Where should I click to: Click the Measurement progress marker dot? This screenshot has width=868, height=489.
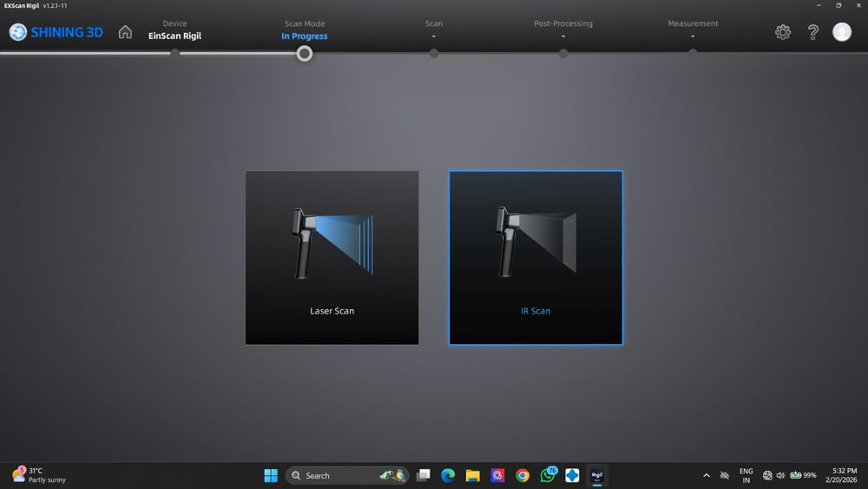click(x=693, y=53)
